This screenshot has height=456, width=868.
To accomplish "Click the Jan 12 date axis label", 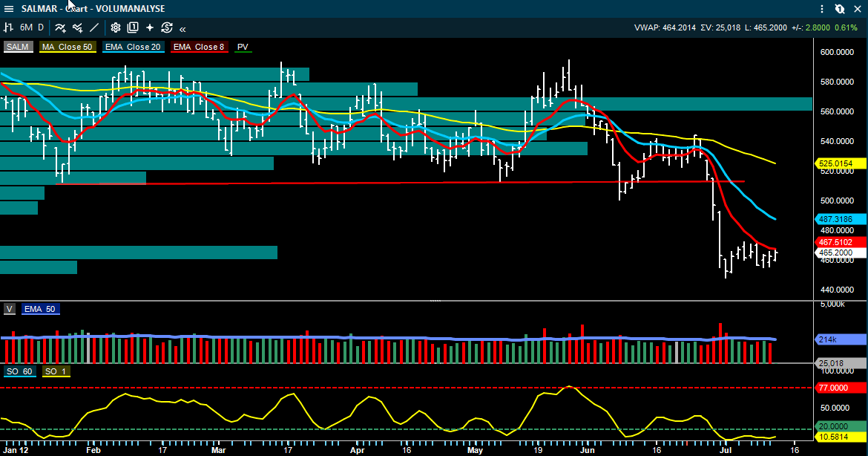I will pyautogui.click(x=16, y=451).
